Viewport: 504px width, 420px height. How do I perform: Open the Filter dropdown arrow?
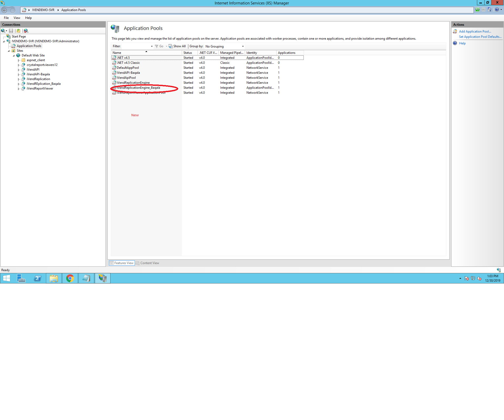click(152, 46)
